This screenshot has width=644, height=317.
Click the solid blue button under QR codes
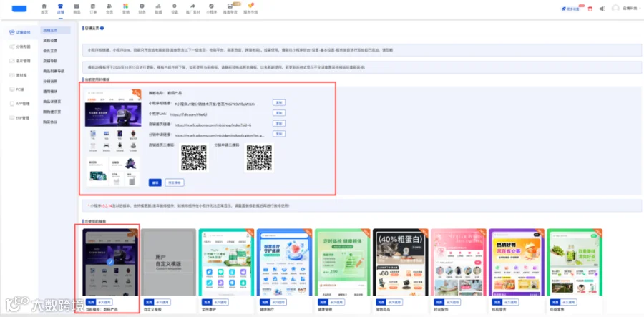155,182
